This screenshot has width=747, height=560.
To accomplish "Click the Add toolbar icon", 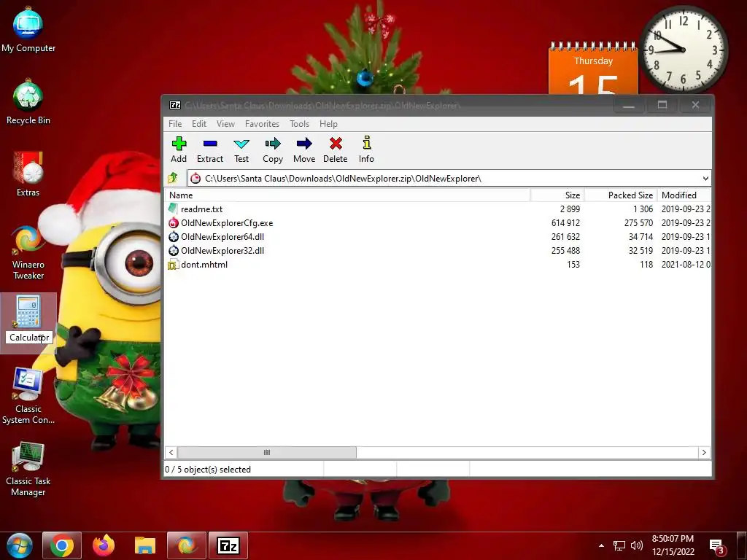I will (179, 144).
